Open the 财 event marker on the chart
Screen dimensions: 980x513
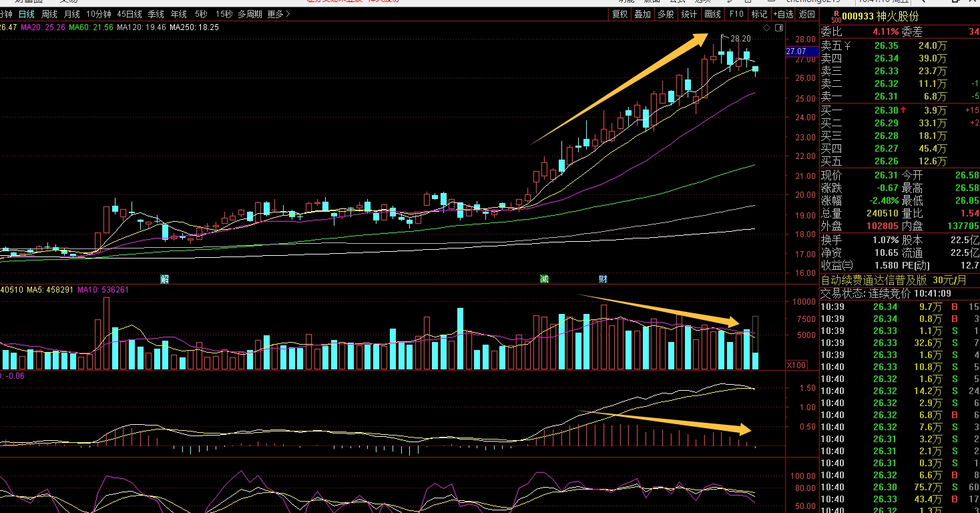point(602,279)
